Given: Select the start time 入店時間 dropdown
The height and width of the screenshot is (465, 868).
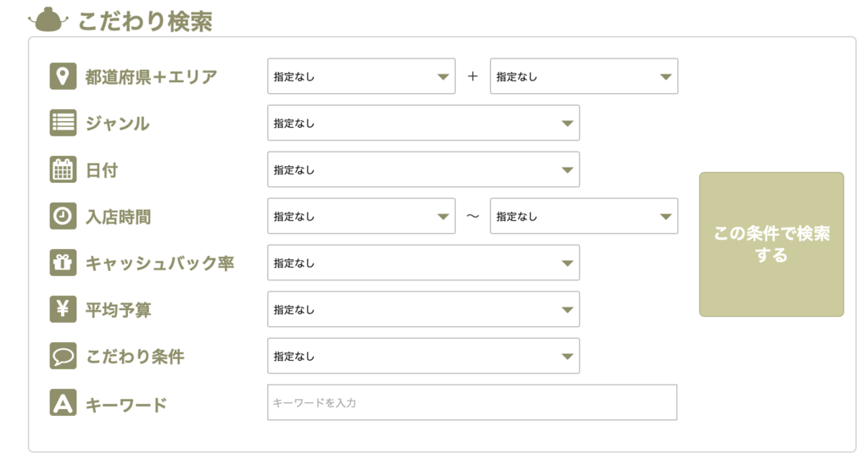Looking at the screenshot, I should 361,216.
